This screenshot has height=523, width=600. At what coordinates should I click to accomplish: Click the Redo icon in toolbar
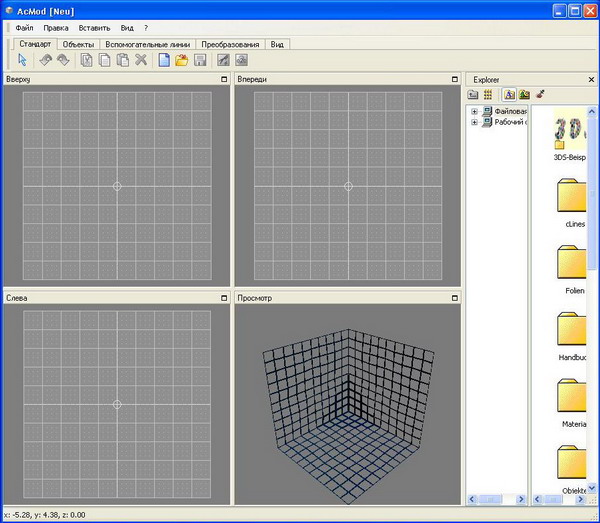[x=62, y=61]
